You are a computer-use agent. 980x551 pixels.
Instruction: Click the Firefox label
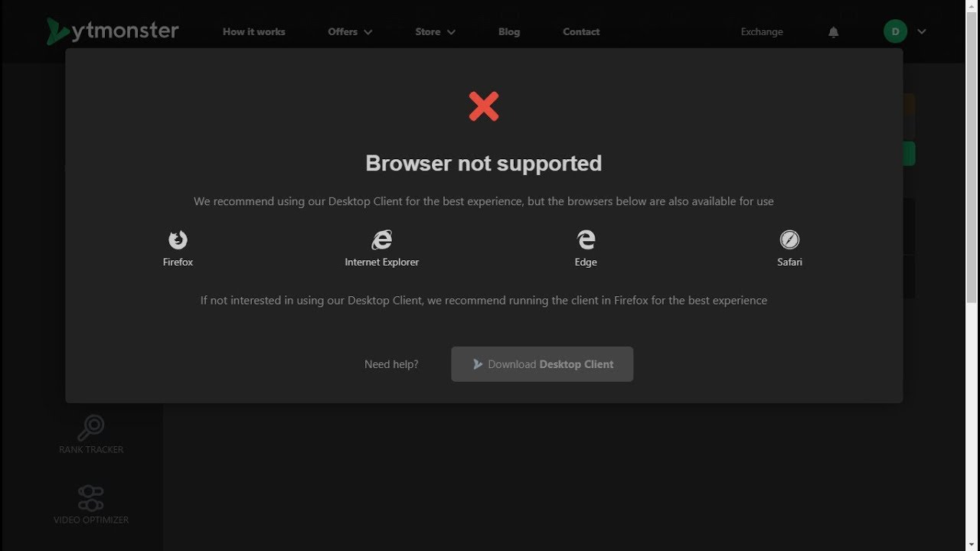(x=178, y=262)
